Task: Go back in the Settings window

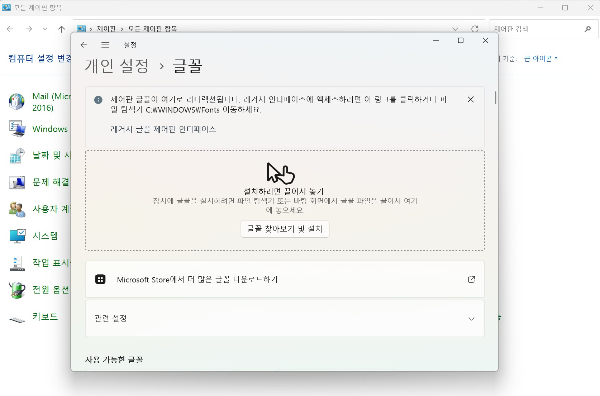Action: coord(84,45)
